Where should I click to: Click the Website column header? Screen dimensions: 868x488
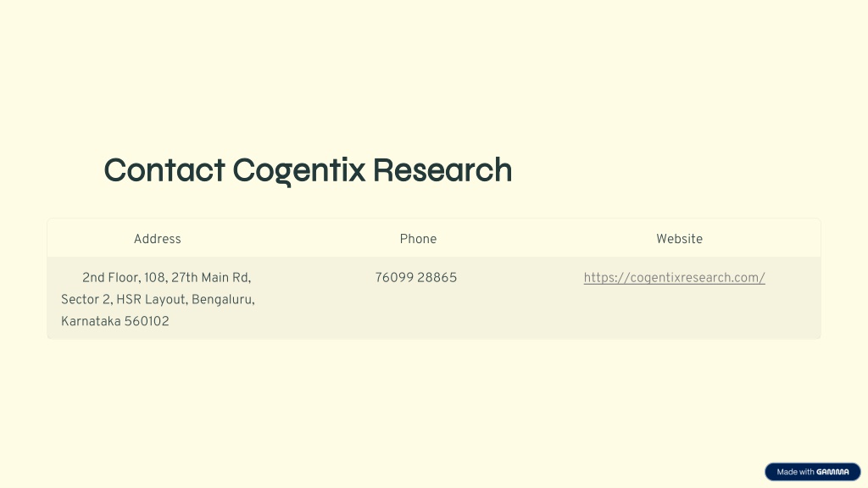(x=679, y=239)
